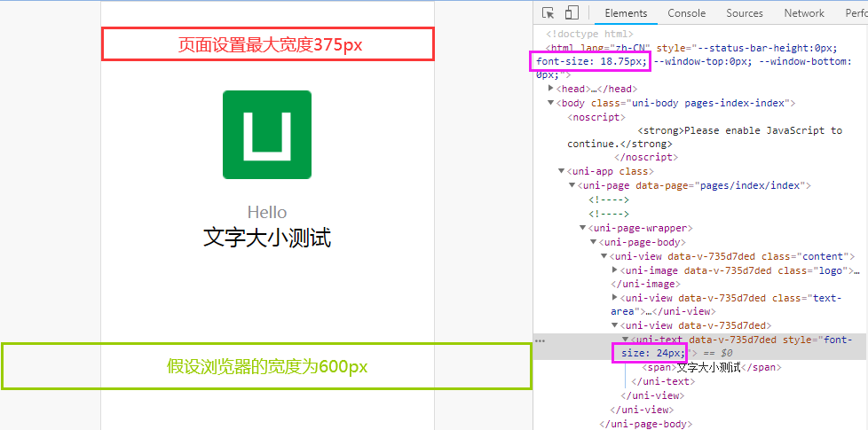The image size is (868, 430).
Task: Expand the uni-view text-area node
Action: [614, 298]
